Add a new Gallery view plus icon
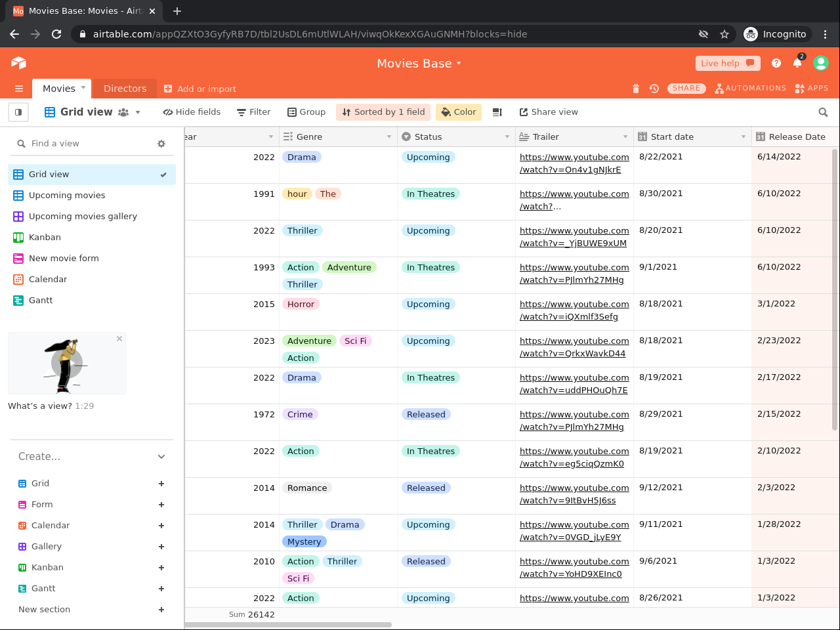 tap(161, 547)
